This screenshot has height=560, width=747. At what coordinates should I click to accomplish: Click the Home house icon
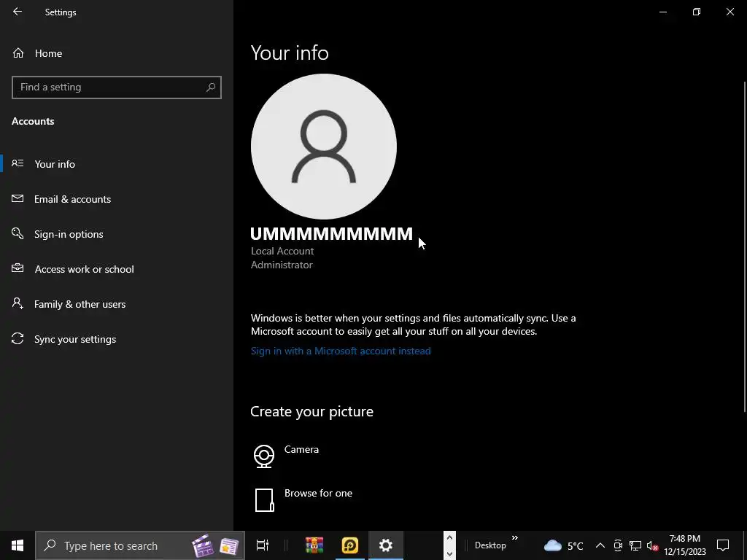click(x=18, y=52)
